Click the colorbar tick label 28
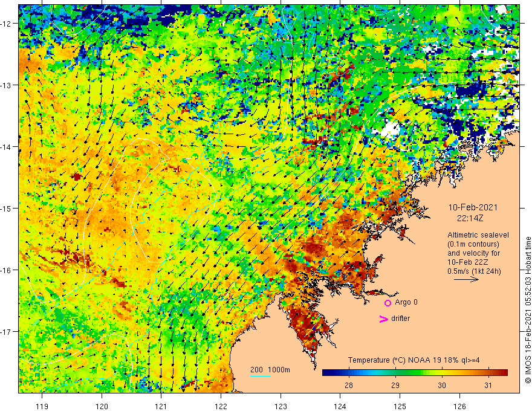The width and height of the screenshot is (532, 411). (348, 385)
